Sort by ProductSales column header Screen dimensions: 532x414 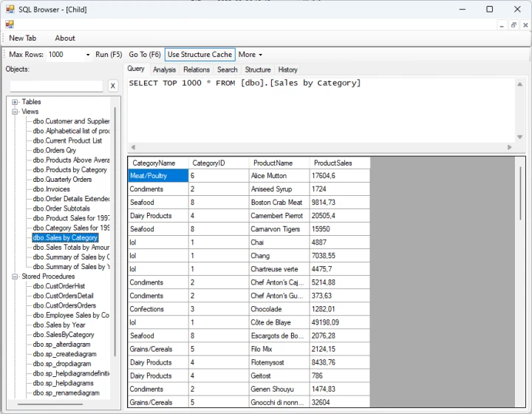click(340, 163)
